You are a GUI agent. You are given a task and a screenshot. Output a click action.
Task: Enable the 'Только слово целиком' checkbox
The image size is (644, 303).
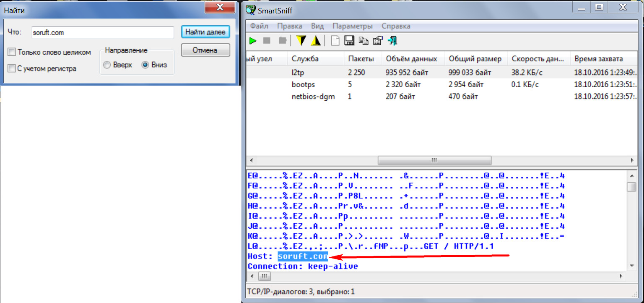tap(12, 52)
